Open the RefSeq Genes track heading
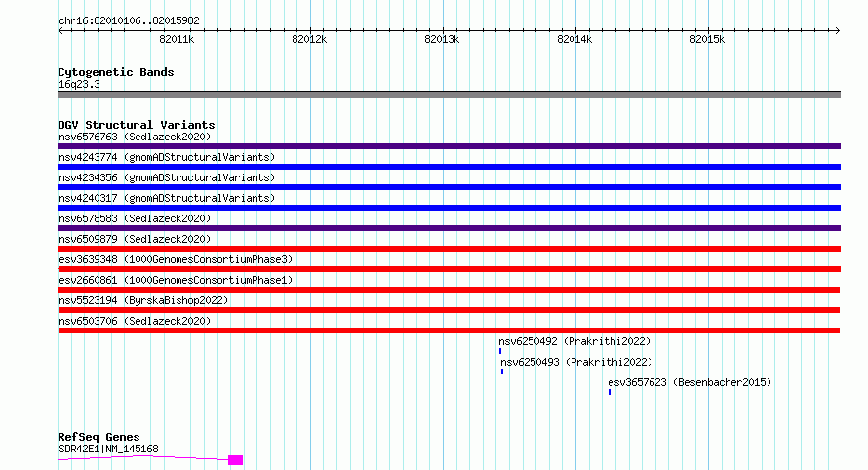 click(99, 437)
